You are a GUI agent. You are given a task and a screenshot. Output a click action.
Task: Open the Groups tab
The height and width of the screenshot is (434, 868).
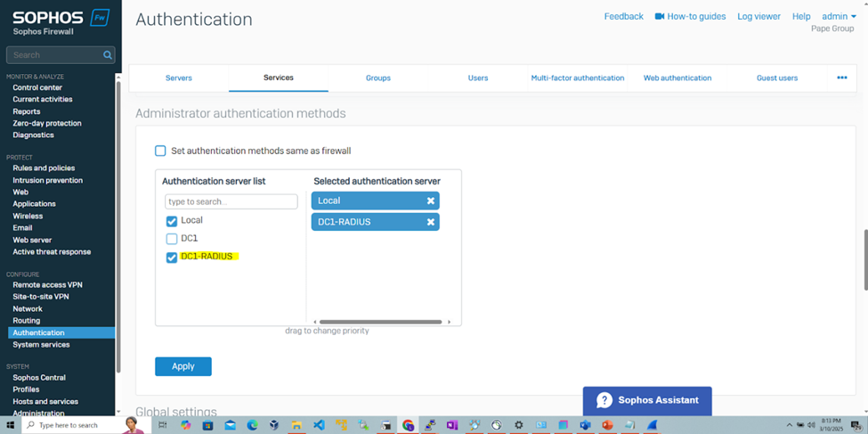[x=378, y=78]
